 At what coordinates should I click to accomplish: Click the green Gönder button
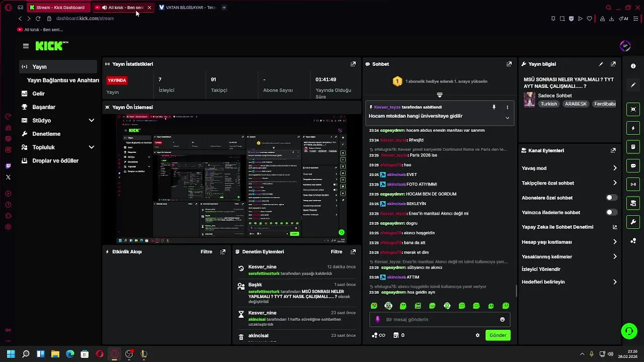coord(498,335)
